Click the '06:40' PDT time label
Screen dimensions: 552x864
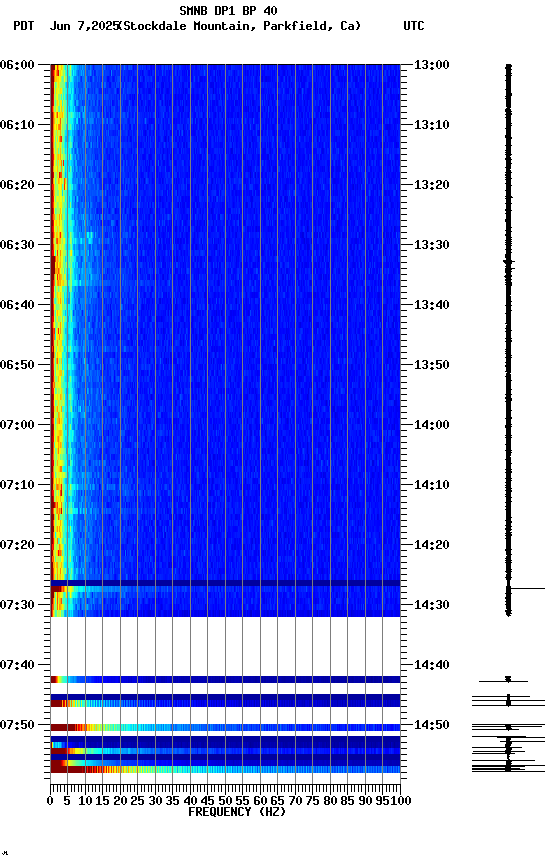click(x=17, y=305)
